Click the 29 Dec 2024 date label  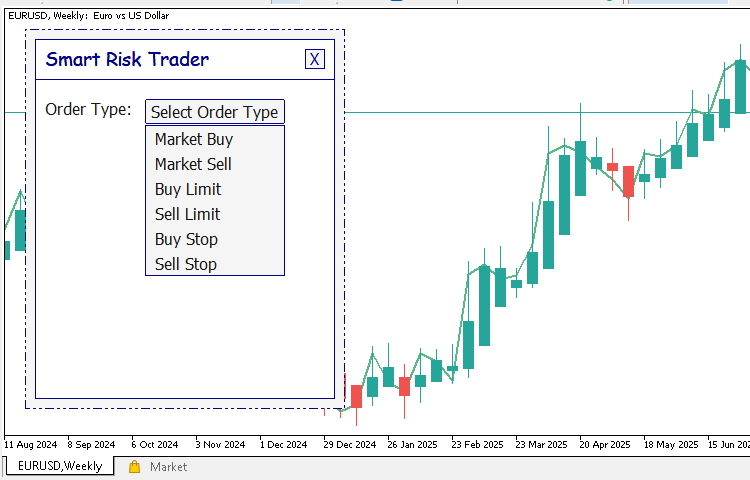(x=350, y=445)
